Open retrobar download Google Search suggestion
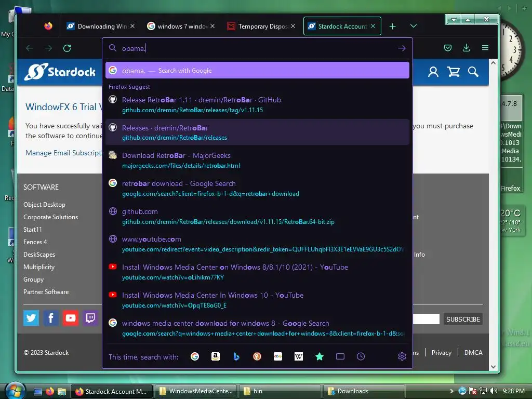Image resolution: width=532 pixels, height=399 pixels. coord(257,188)
